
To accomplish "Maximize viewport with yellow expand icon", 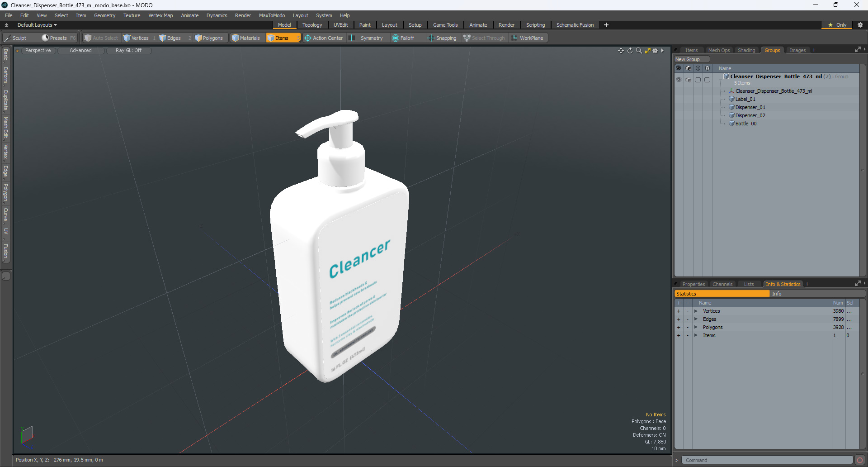I will pos(647,51).
